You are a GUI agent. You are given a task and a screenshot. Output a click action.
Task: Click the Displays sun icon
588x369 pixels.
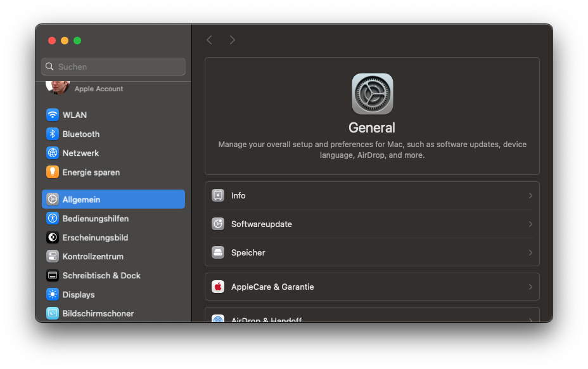point(53,294)
